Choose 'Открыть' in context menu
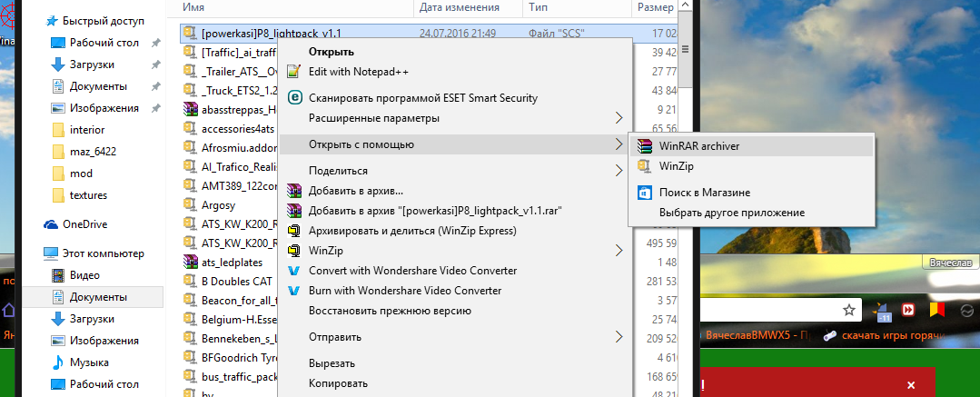Image resolution: width=980 pixels, height=397 pixels. click(332, 52)
